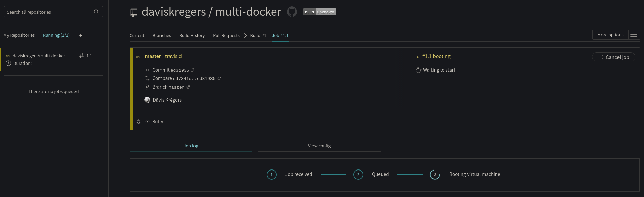Click the Ruby language label
This screenshot has height=197, width=644.
pos(158,122)
